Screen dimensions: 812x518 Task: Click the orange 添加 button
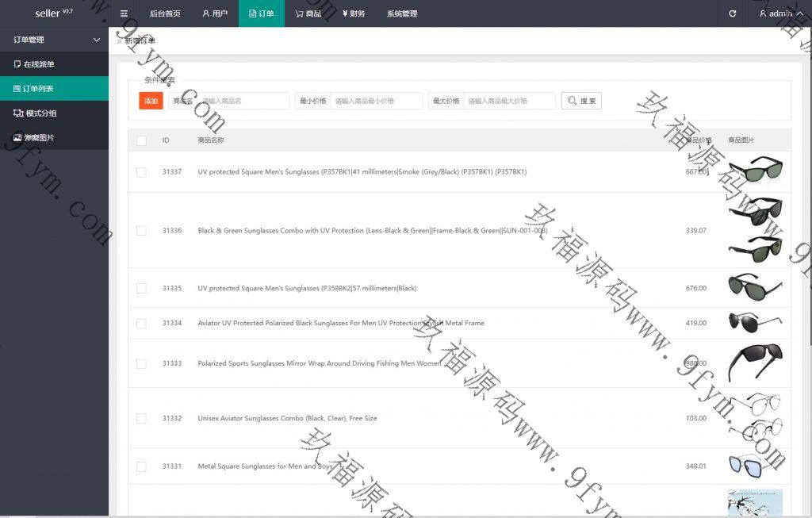(151, 101)
